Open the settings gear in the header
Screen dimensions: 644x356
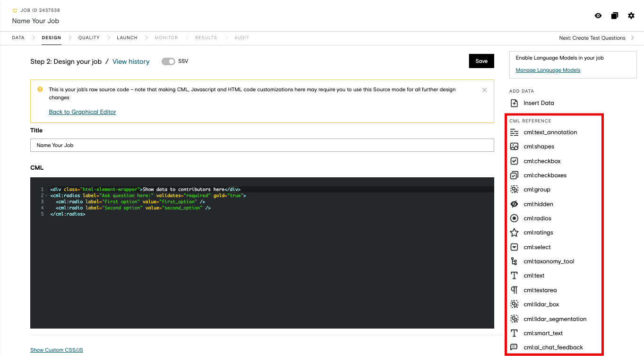[x=631, y=16]
